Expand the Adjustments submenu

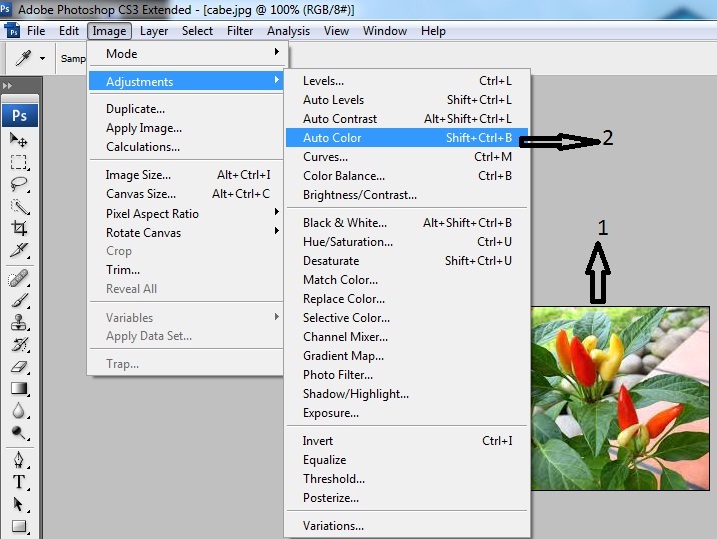187,81
